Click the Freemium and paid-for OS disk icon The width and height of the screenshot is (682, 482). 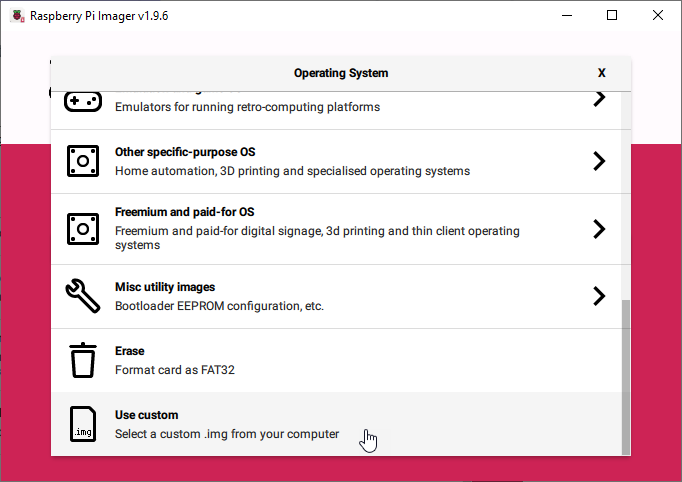click(83, 229)
